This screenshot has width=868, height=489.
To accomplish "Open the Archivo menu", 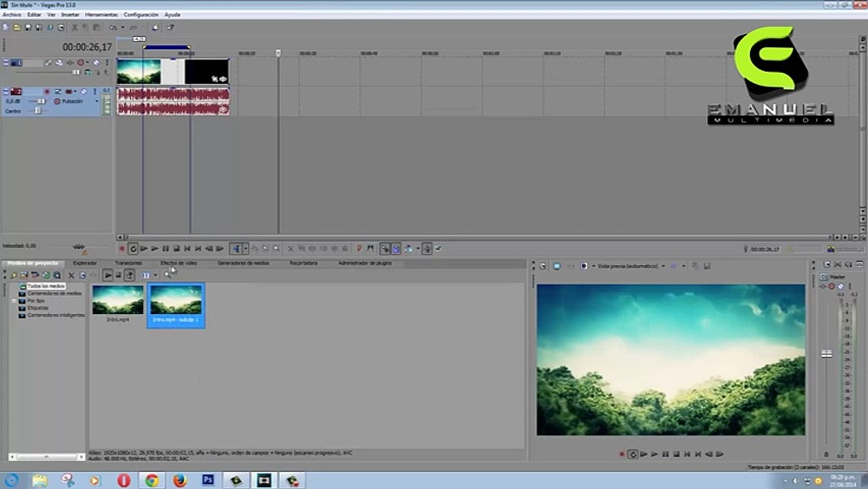I will pyautogui.click(x=12, y=14).
